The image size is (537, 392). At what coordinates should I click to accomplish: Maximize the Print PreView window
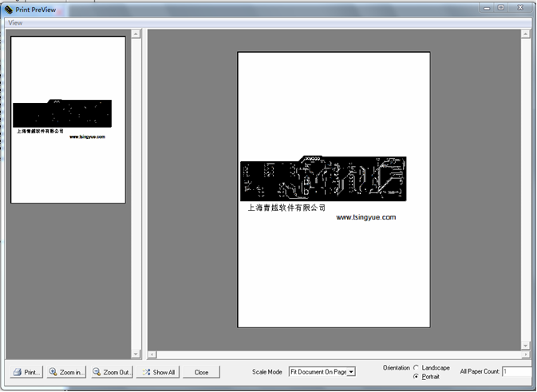coord(501,7)
